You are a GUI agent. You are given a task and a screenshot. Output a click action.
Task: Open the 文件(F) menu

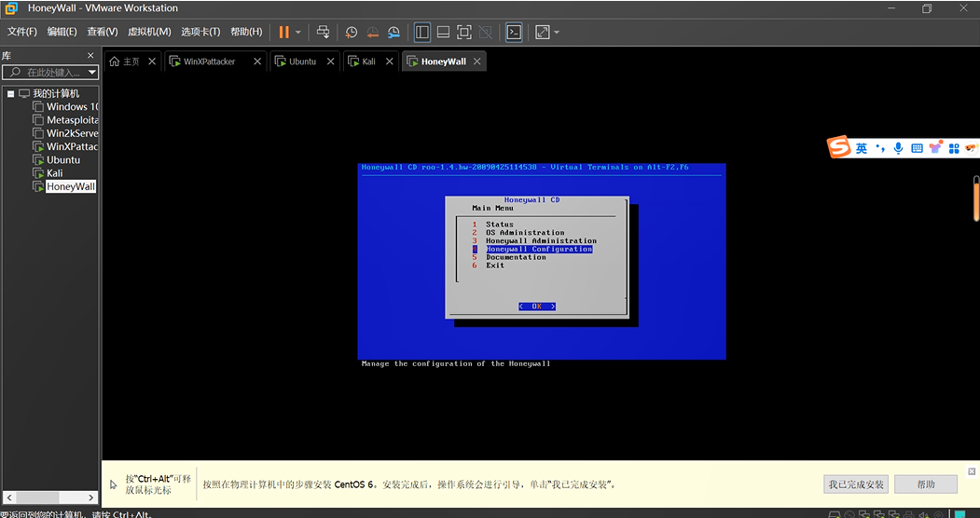21,32
